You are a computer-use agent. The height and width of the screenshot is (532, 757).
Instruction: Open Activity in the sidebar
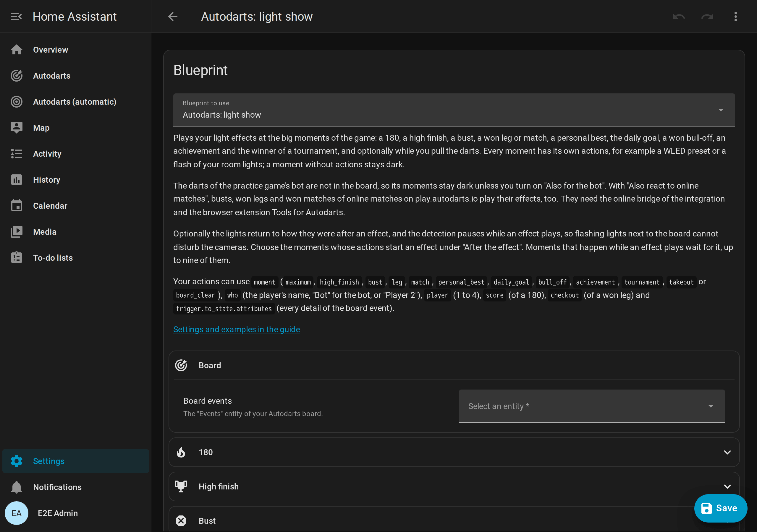click(75, 154)
